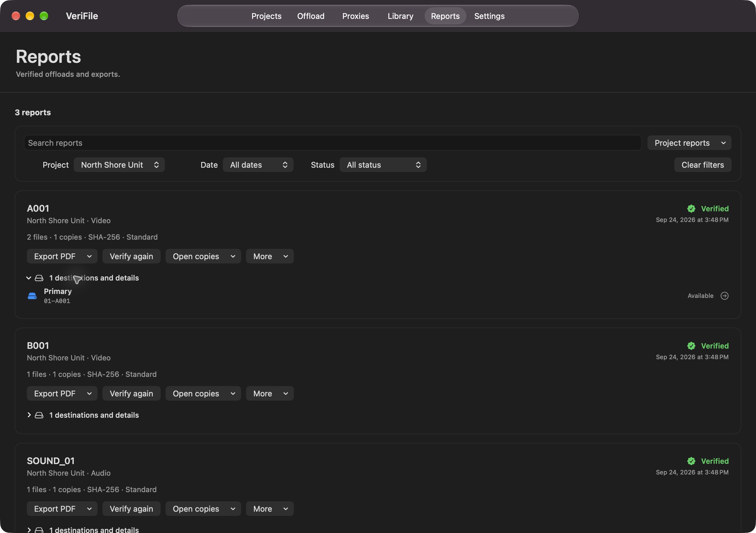
Task: Collapse A001 destinations and details
Action: (29, 278)
